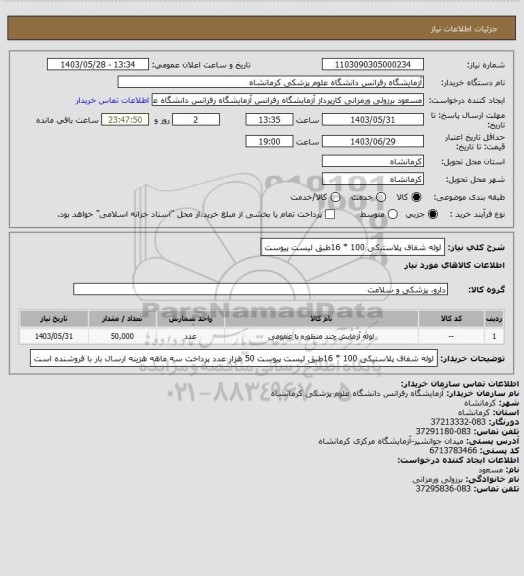Image resolution: width=524 pixels, height=576 pixels.
Task: Select the کالا/خدمت radio button
Action: click(335, 197)
